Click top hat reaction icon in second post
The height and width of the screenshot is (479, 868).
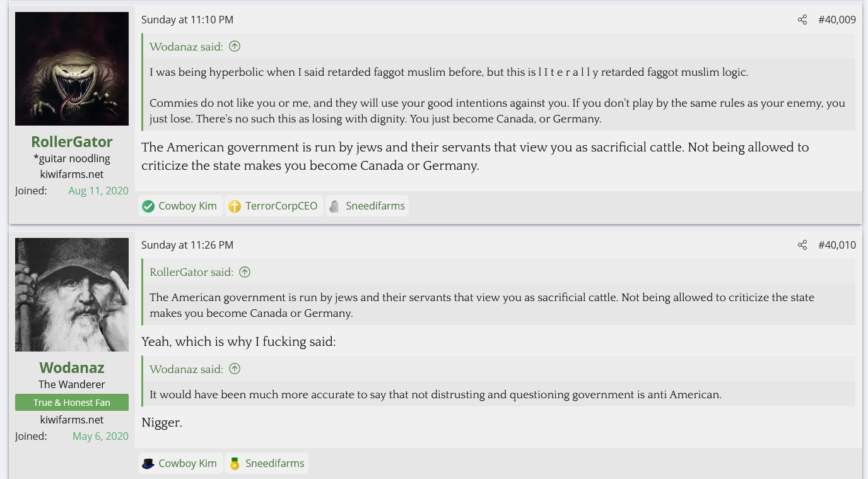point(148,463)
